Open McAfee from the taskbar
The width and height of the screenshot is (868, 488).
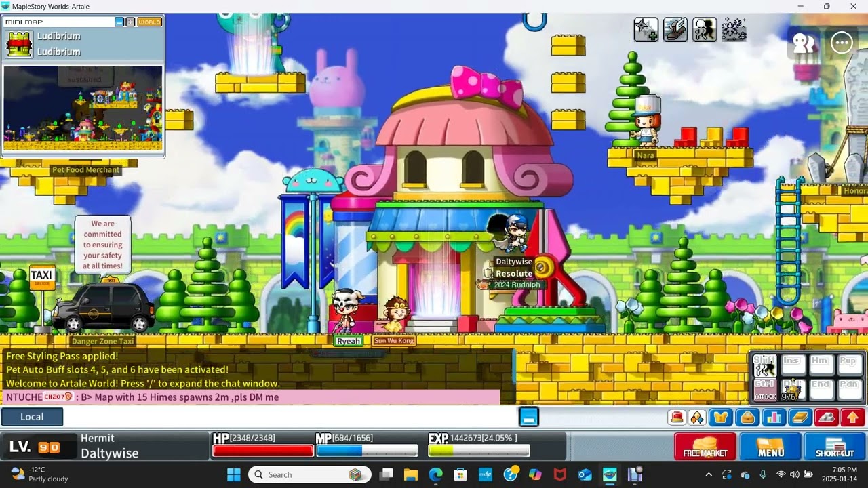tap(559, 474)
